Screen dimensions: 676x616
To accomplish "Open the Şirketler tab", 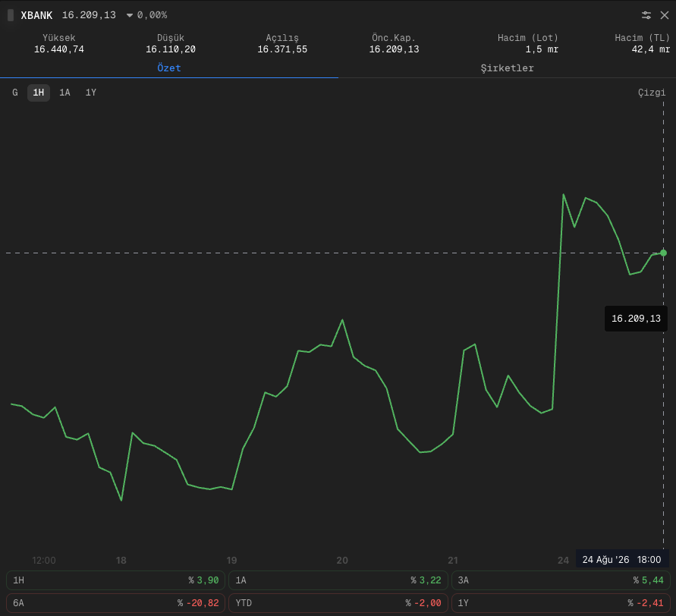I will (507, 68).
